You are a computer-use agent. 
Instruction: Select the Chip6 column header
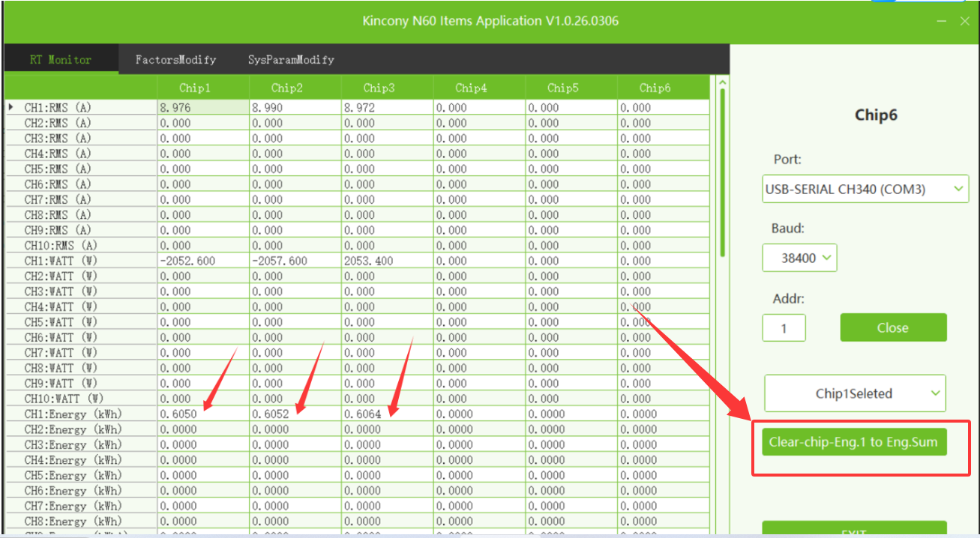pos(655,88)
